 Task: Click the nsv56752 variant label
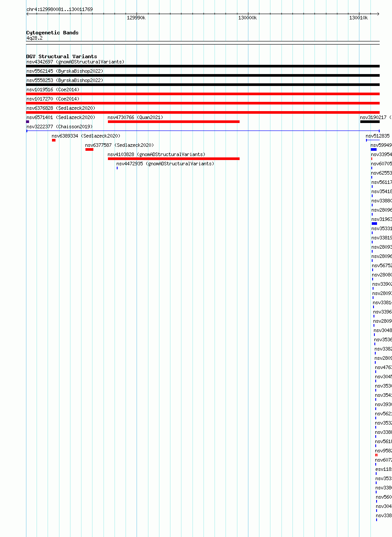(382, 265)
